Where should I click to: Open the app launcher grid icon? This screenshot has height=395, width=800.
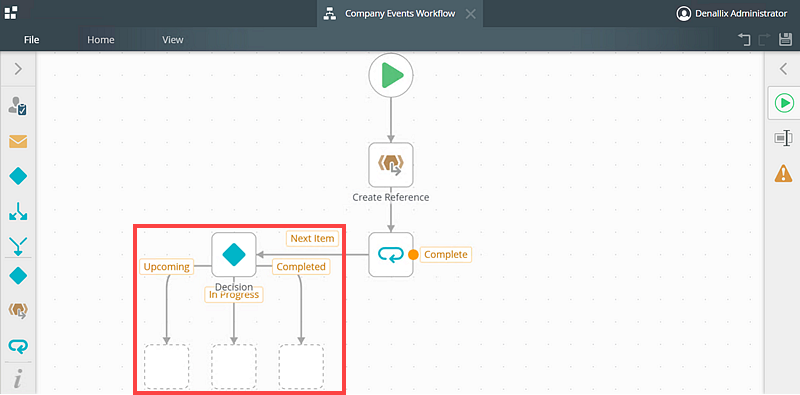coord(11,12)
